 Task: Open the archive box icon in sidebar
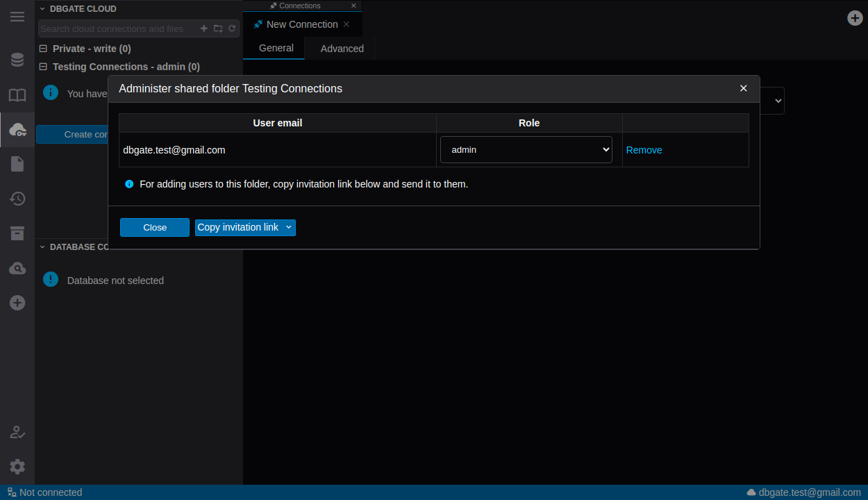17,233
